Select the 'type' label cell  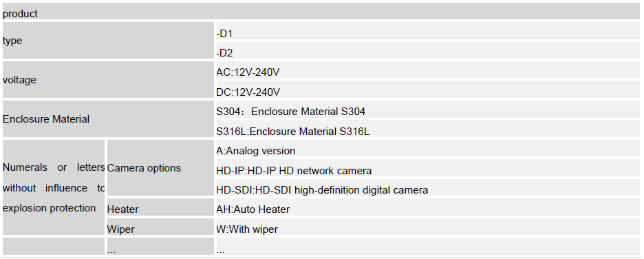(108, 40)
